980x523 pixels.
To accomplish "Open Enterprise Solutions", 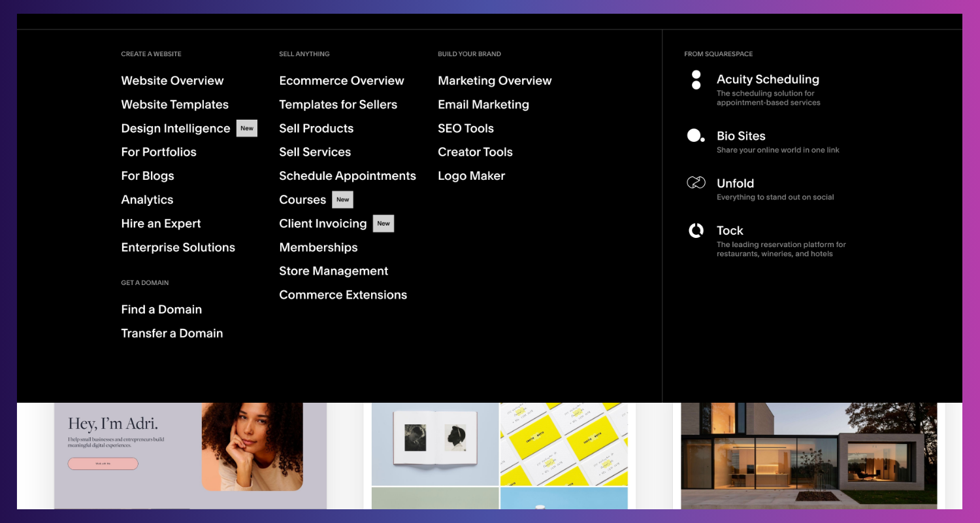I will tap(178, 247).
